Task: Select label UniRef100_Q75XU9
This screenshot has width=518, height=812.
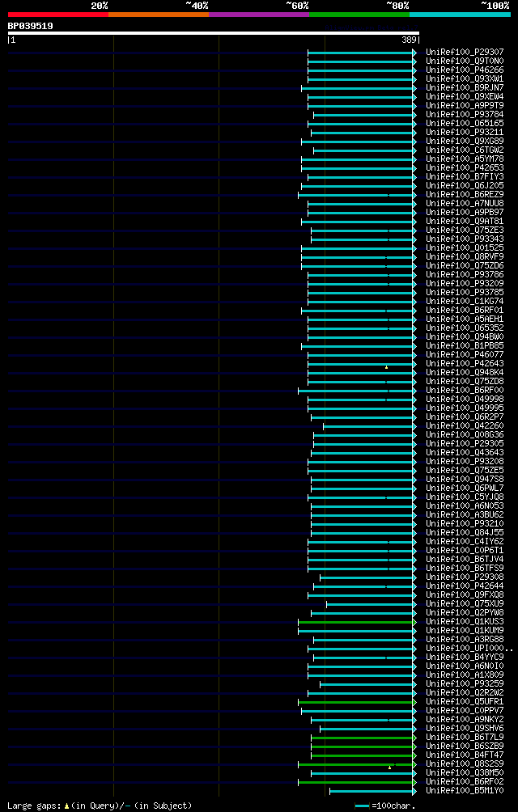Action: (465, 604)
